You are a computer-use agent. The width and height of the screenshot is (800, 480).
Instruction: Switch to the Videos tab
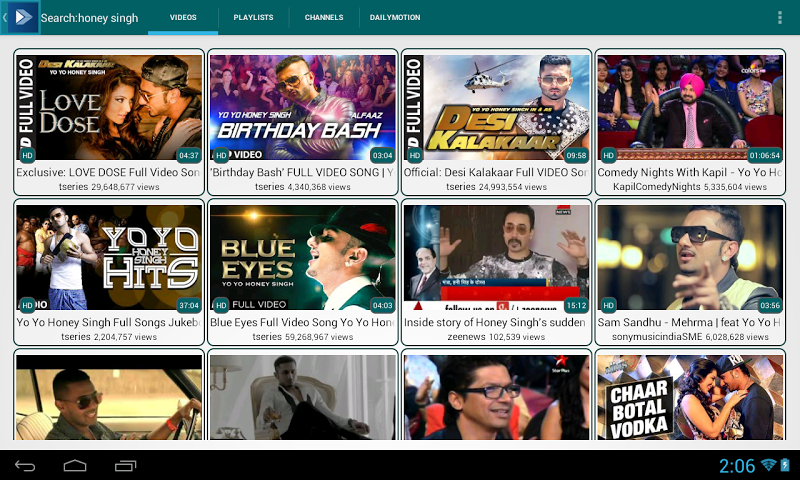[183, 17]
